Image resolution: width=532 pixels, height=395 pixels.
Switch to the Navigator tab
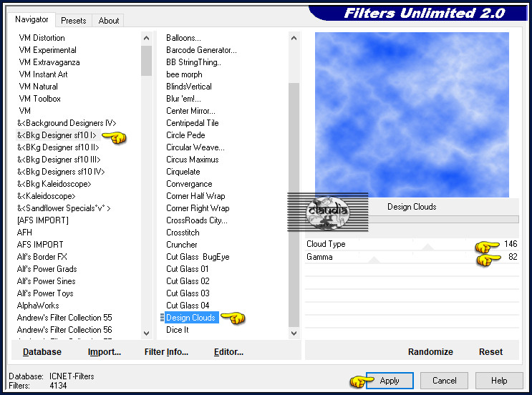click(32, 19)
